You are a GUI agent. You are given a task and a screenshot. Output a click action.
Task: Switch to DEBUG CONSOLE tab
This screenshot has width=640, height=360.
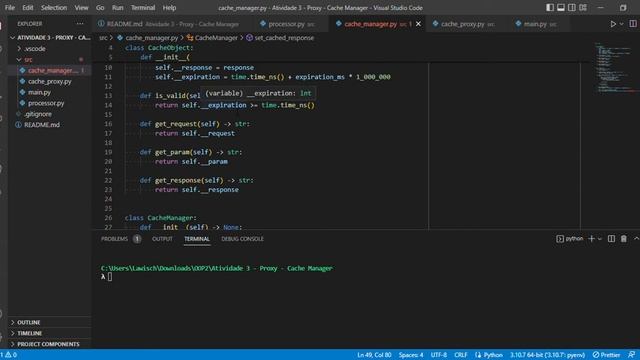(242, 239)
